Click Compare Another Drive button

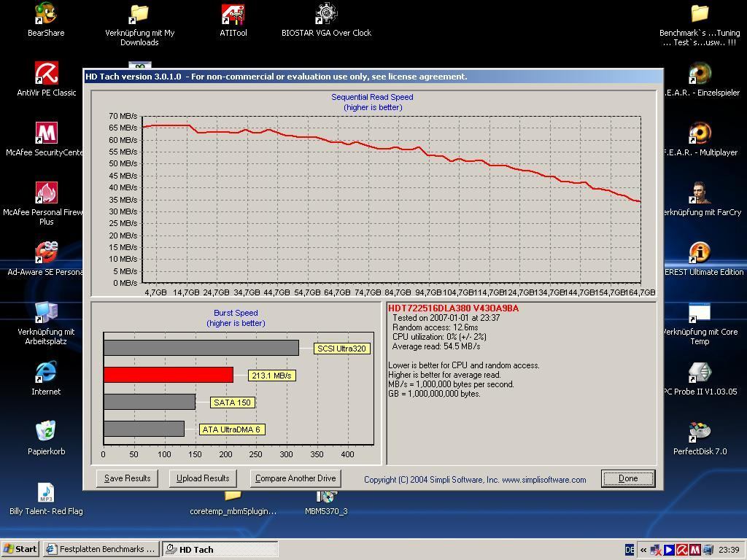[295, 478]
